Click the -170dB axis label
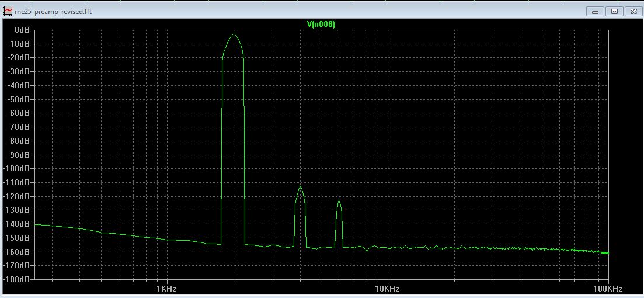Image resolution: width=644 pixels, height=298 pixels. 17,265
